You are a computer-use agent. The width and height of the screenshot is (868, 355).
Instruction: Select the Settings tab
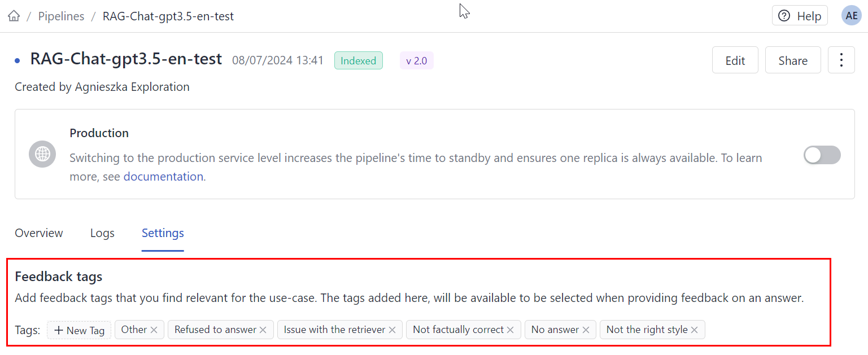[162, 233]
